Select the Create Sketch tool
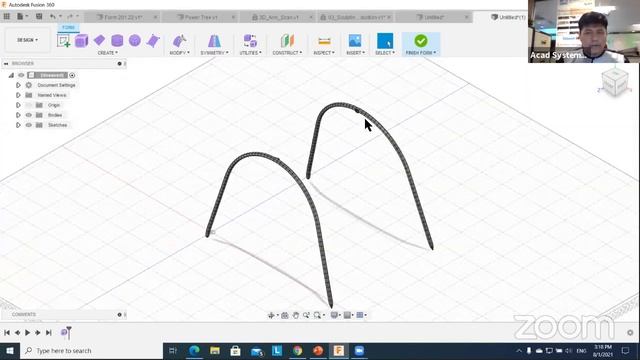 pyautogui.click(x=64, y=41)
